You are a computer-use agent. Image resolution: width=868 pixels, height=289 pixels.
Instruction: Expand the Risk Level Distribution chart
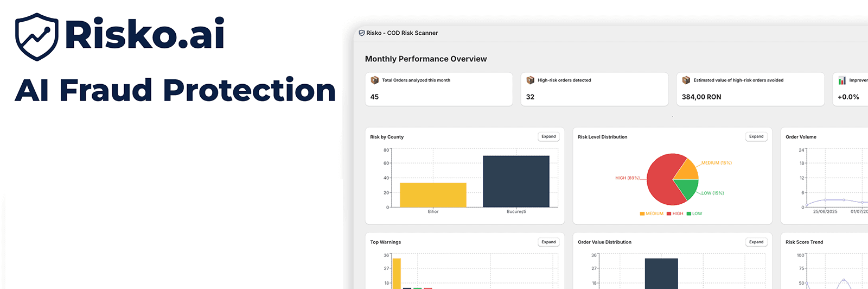click(756, 137)
